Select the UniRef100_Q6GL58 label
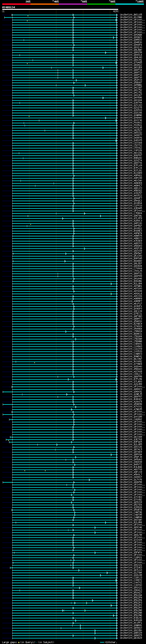Viewport: 146px width, 644px height. (131, 535)
